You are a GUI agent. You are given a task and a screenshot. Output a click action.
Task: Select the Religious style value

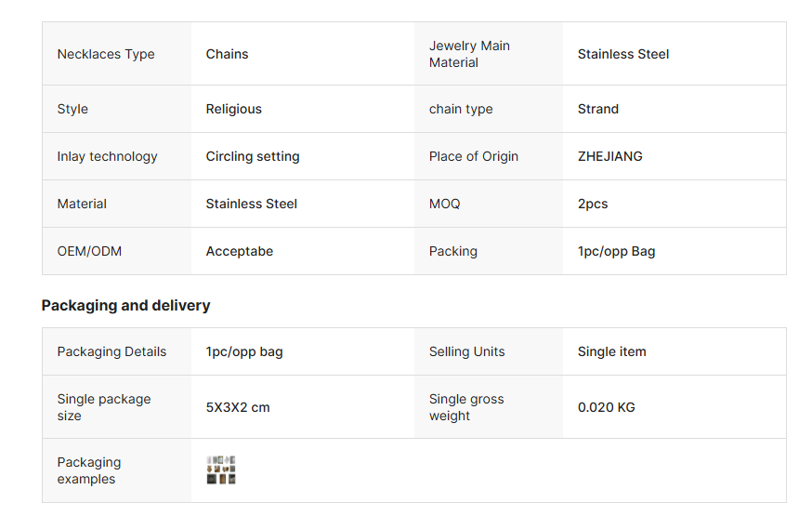[x=233, y=109]
